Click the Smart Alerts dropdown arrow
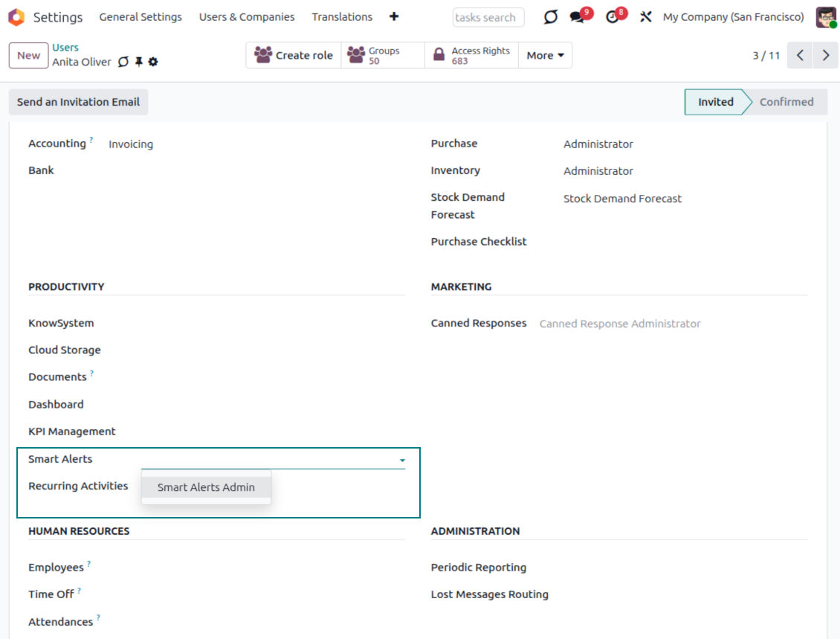 tap(402, 460)
